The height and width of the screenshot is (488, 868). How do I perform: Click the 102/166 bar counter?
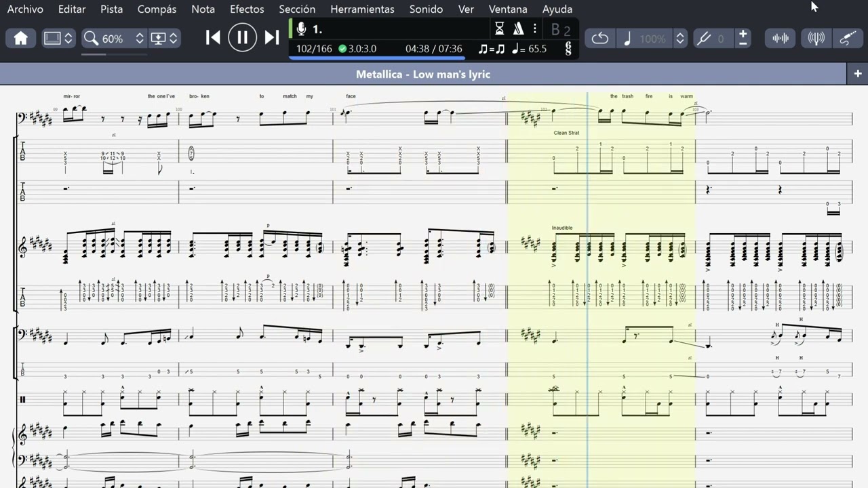(x=313, y=49)
